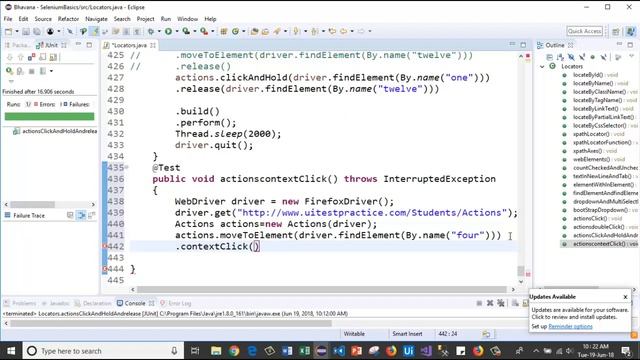The image size is (640, 360).
Task: Click the green Run button icon
Action: (168, 31)
